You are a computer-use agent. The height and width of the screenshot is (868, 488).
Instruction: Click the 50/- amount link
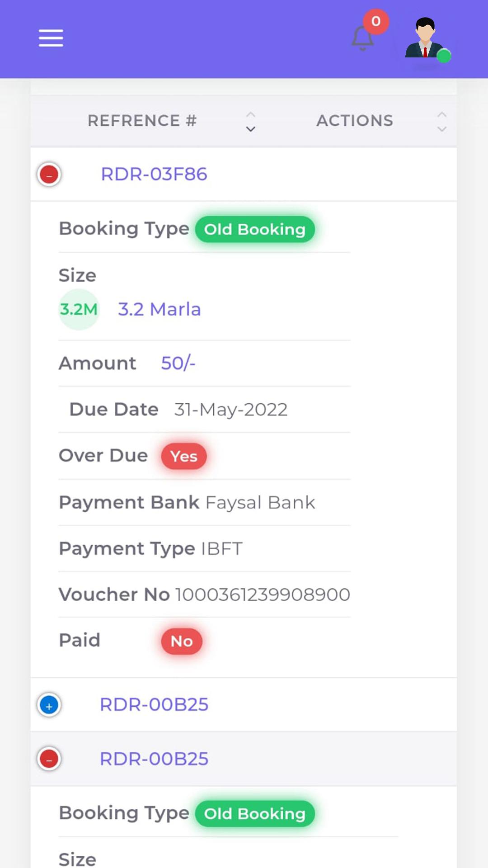[178, 363]
